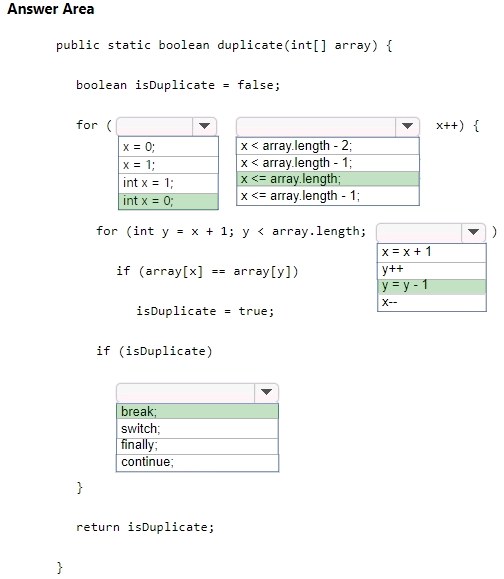Pick the highlighted "x <= array.length;" option
The image size is (504, 579).
coord(328,179)
